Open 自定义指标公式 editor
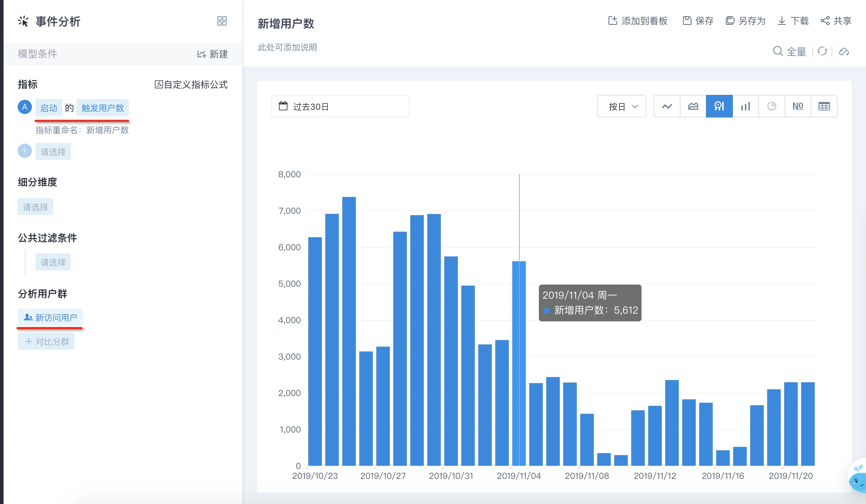 [x=191, y=85]
